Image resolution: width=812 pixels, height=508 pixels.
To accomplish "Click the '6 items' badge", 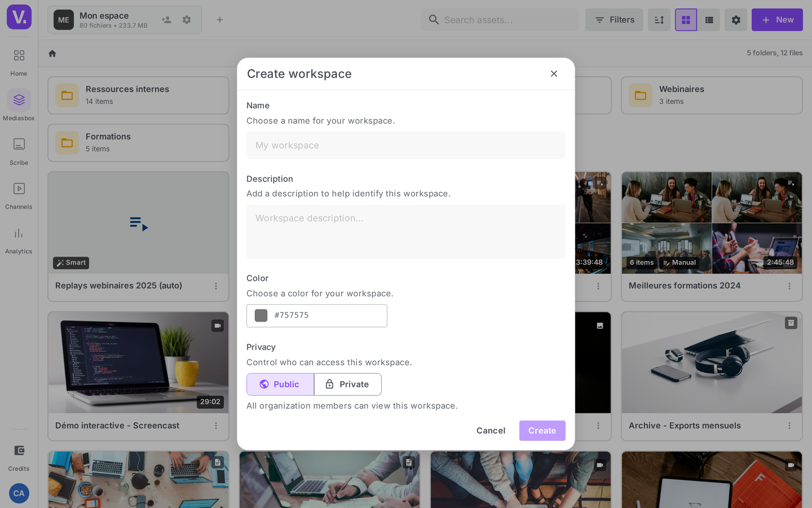I will click(641, 263).
